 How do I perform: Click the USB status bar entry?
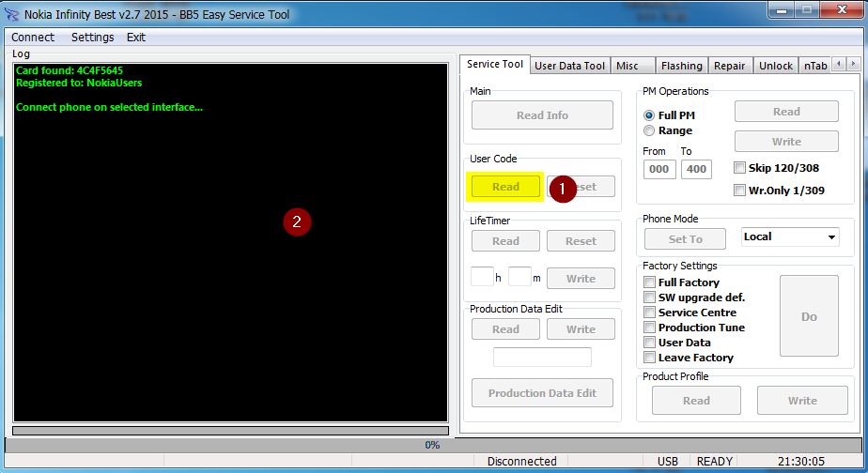point(667,462)
